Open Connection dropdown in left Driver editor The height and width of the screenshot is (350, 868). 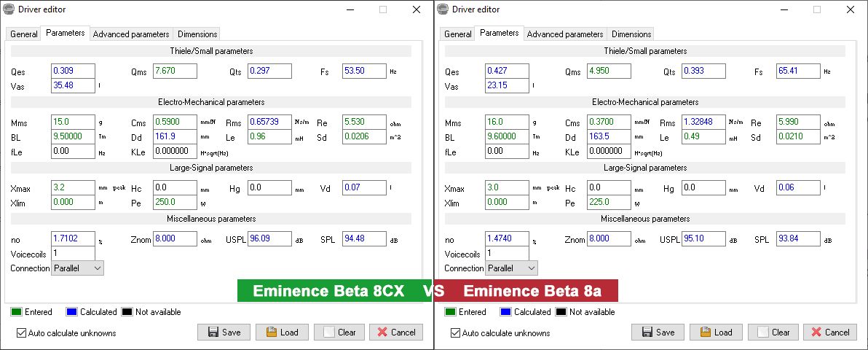tap(77, 268)
